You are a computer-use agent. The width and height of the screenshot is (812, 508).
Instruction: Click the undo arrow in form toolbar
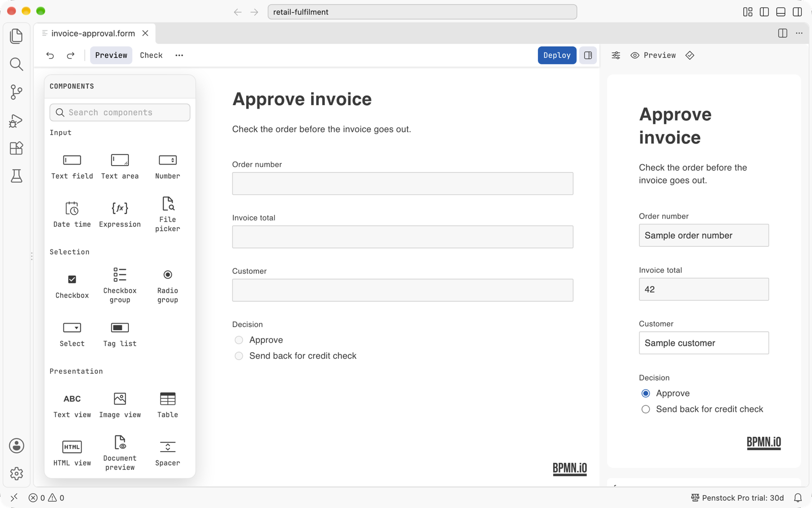[x=50, y=55]
